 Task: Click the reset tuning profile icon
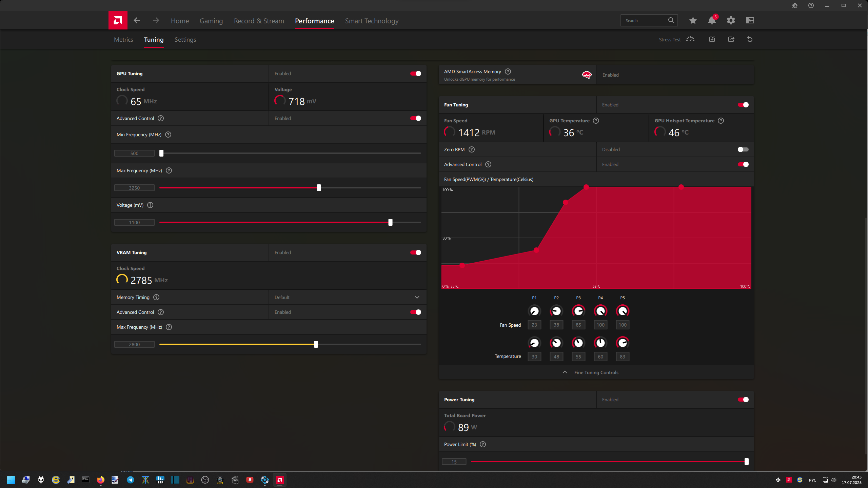click(750, 39)
